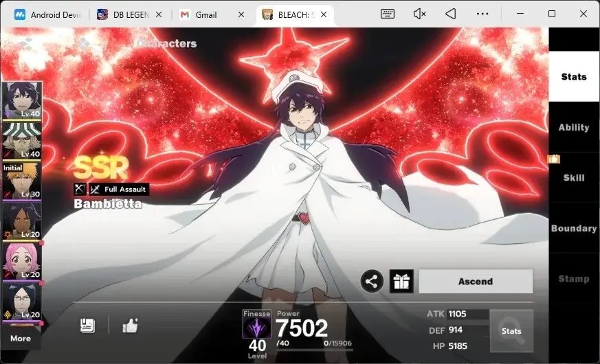The height and width of the screenshot is (364, 600).
Task: Open the gift box icon
Action: point(401,282)
